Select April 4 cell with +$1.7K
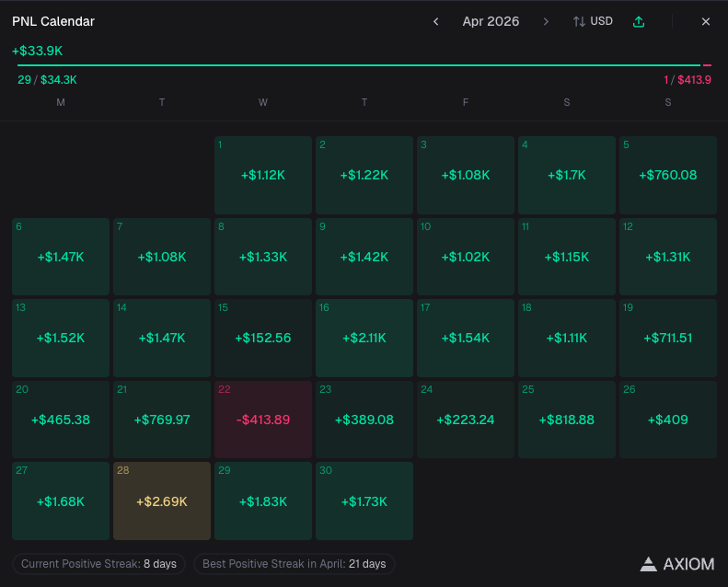The width and height of the screenshot is (728, 587). tap(567, 175)
